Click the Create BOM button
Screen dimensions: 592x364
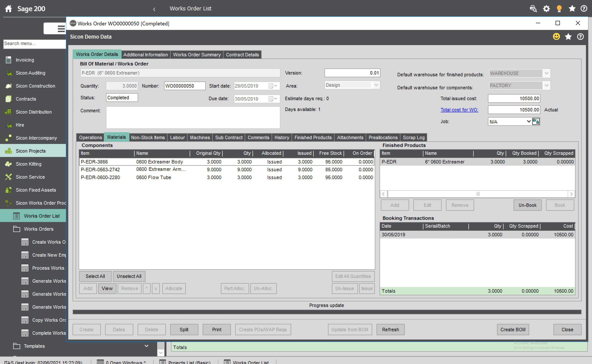pos(513,330)
